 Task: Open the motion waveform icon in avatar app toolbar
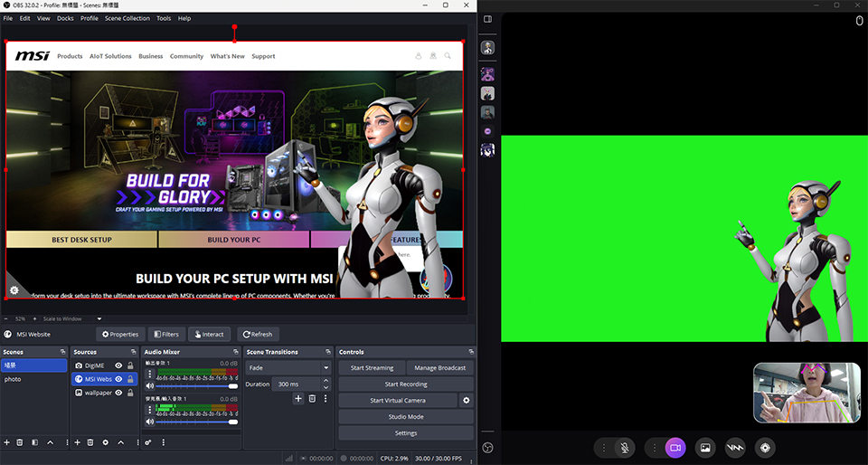tap(735, 448)
